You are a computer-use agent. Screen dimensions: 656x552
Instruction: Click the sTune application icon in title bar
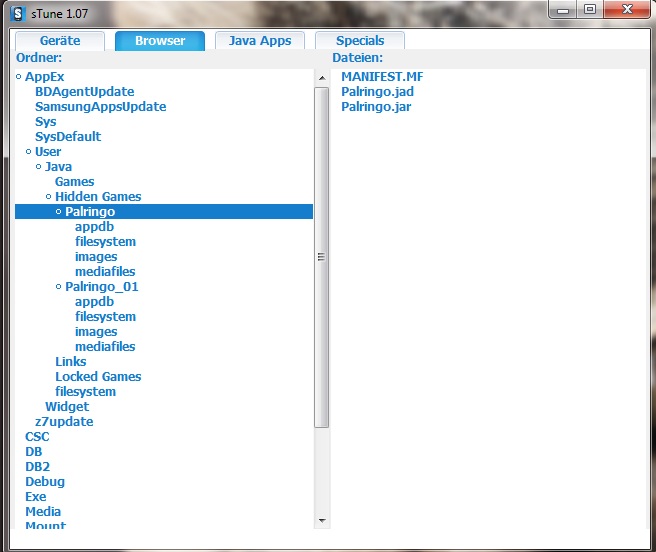(18, 13)
